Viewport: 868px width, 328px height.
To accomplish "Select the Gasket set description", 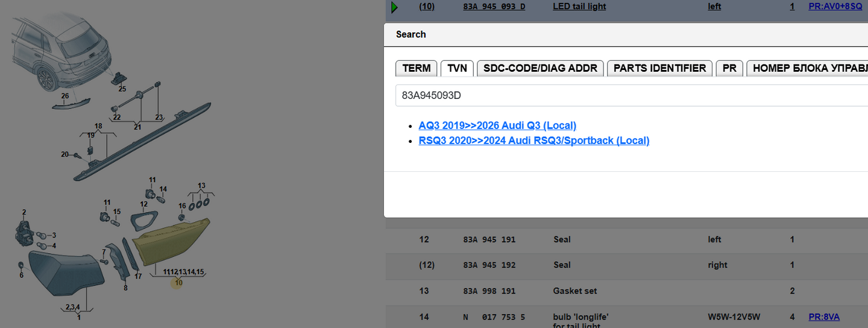I will (x=575, y=291).
